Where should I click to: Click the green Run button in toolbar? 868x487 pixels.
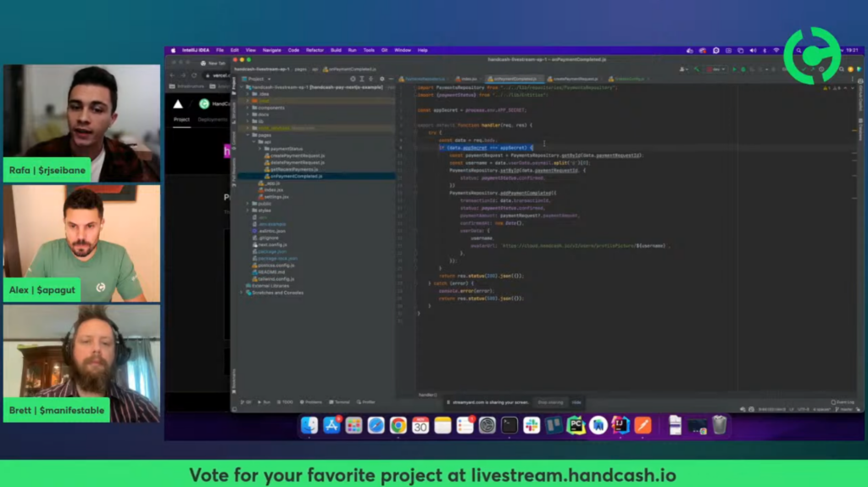tap(733, 69)
